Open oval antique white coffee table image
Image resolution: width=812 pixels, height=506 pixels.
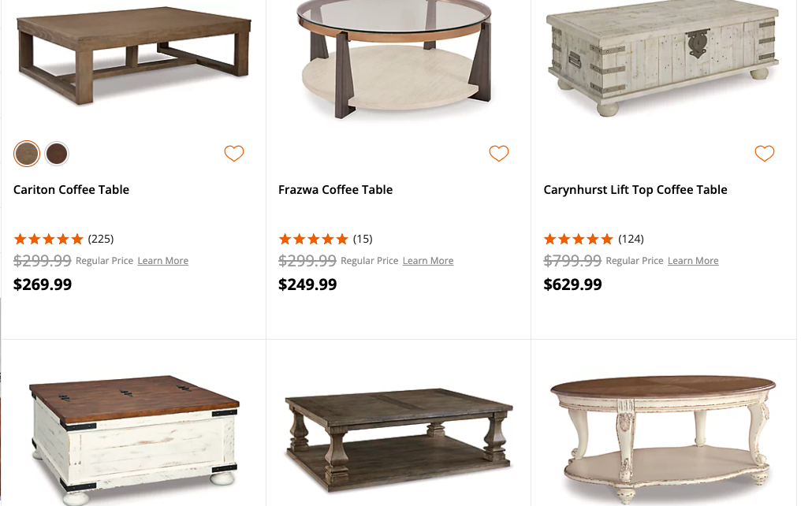(x=662, y=433)
